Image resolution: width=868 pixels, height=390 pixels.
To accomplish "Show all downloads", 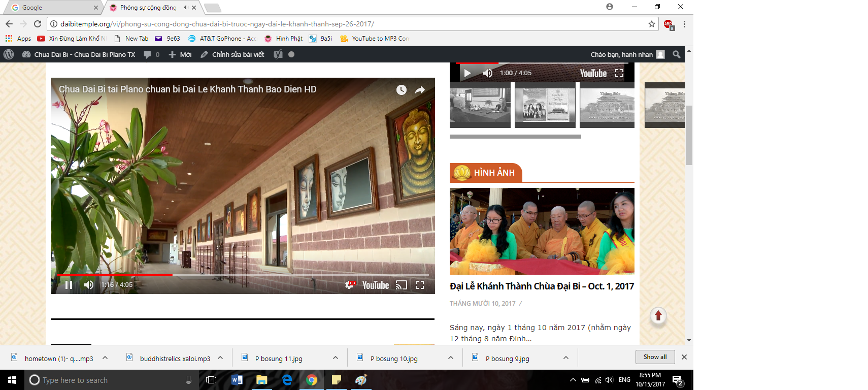I will pos(655,357).
